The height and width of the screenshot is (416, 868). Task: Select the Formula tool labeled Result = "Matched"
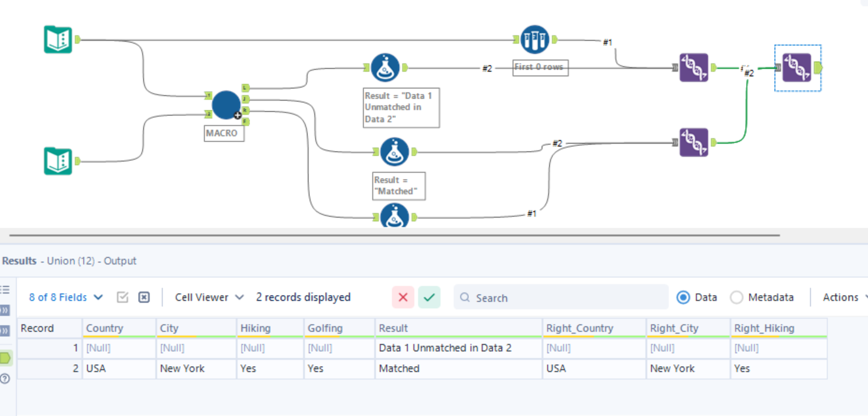pyautogui.click(x=395, y=152)
